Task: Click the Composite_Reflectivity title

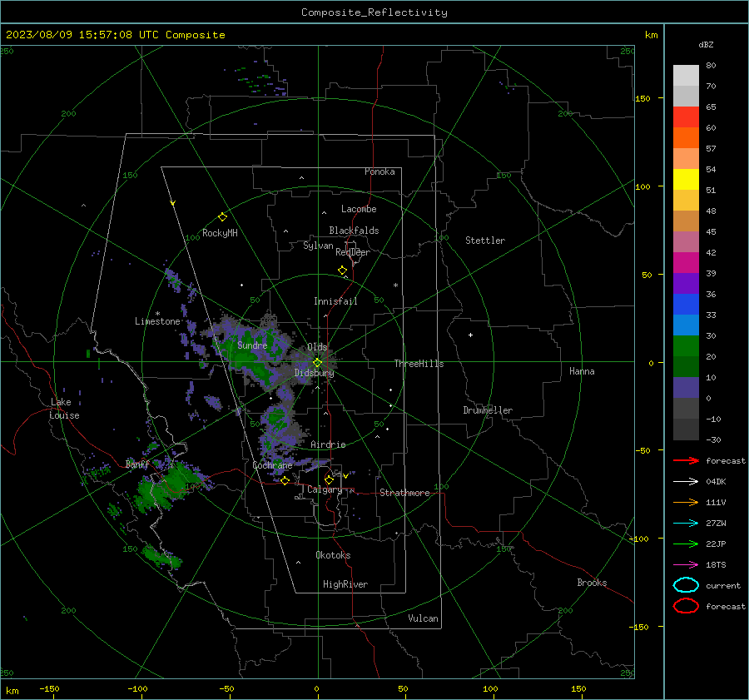Action: (x=374, y=12)
